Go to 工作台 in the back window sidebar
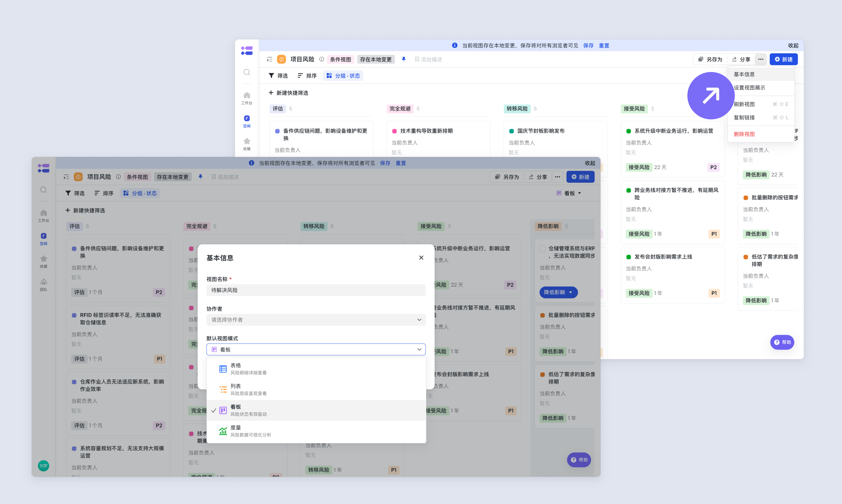Screen dimensions: 842x504 [x=247, y=98]
